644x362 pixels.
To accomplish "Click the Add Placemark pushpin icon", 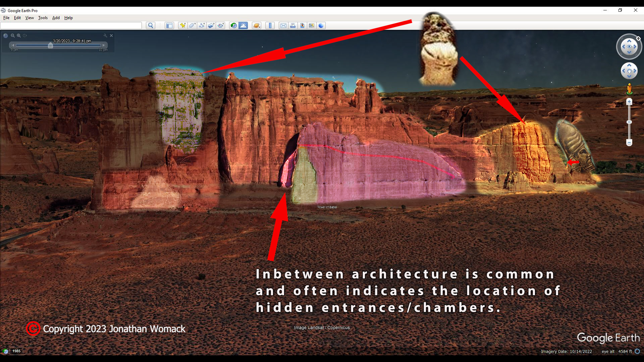I will point(182,25).
